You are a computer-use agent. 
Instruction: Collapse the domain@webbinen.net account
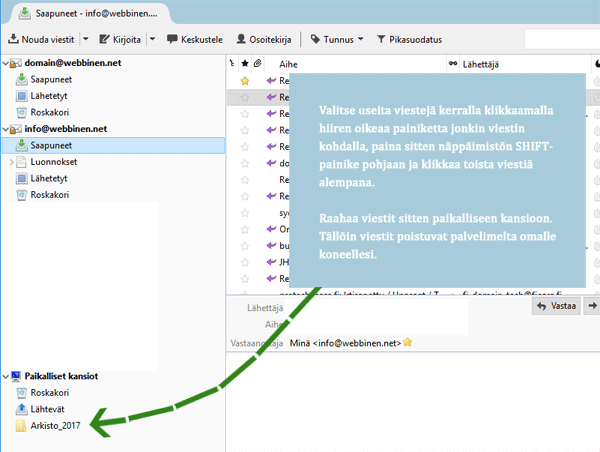coord(6,63)
